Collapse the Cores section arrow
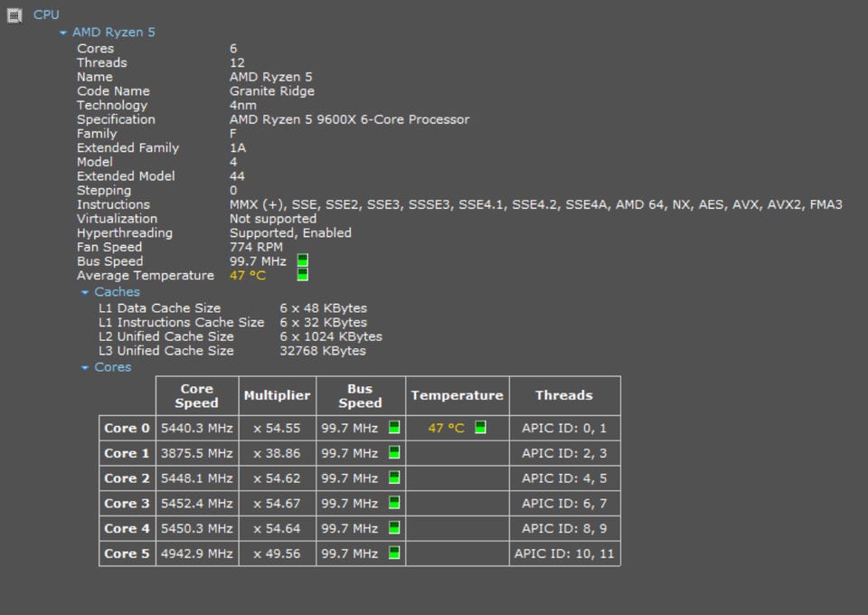The width and height of the screenshot is (868, 615). coord(85,367)
